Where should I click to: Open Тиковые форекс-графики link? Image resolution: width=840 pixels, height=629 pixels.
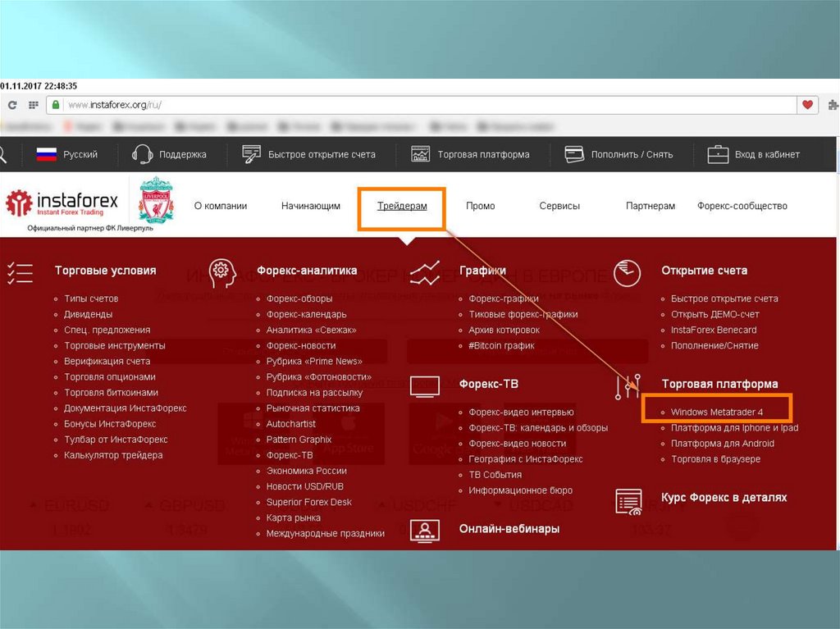(x=523, y=314)
